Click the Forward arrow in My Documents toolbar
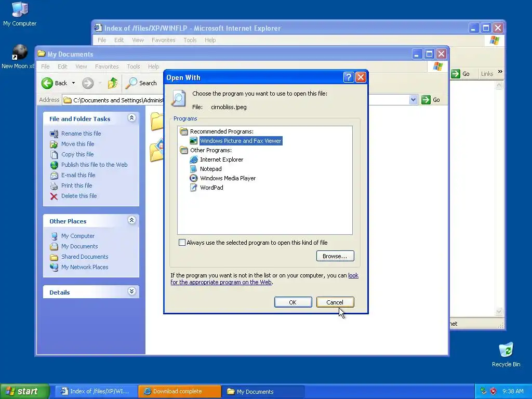The width and height of the screenshot is (532, 399). [87, 83]
